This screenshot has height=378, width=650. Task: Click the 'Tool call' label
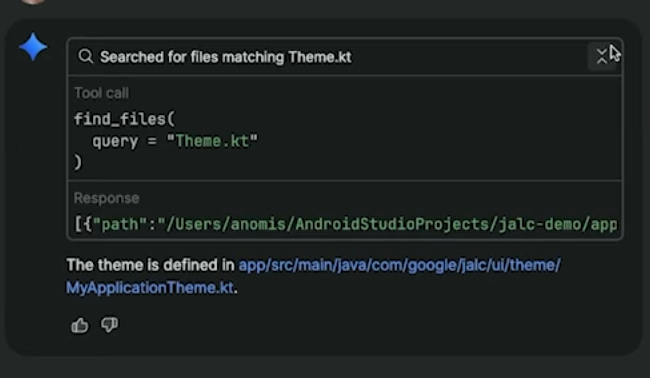[101, 93]
